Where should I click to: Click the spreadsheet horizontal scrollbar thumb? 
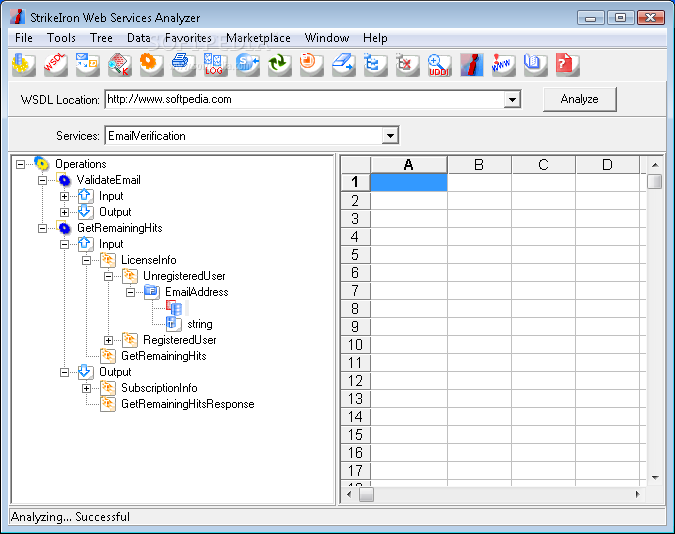366,494
